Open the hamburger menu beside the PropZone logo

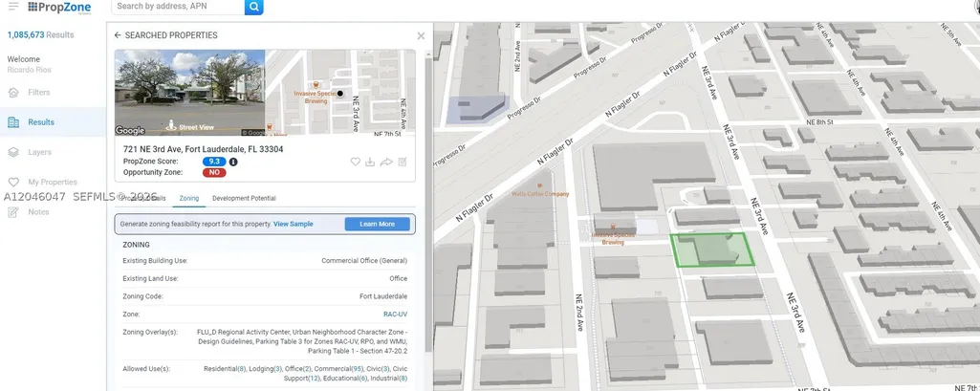13,7
